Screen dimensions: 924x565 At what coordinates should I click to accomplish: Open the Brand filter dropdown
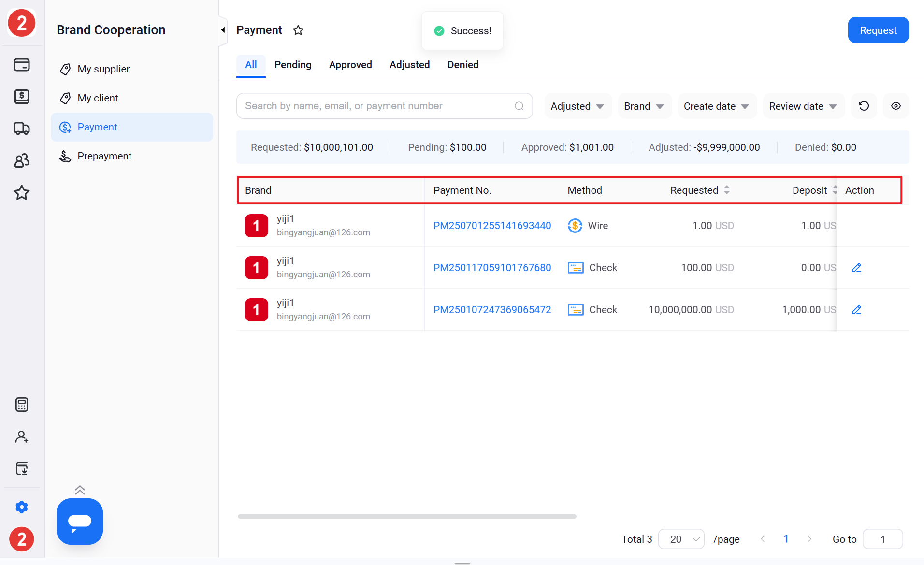coord(644,106)
